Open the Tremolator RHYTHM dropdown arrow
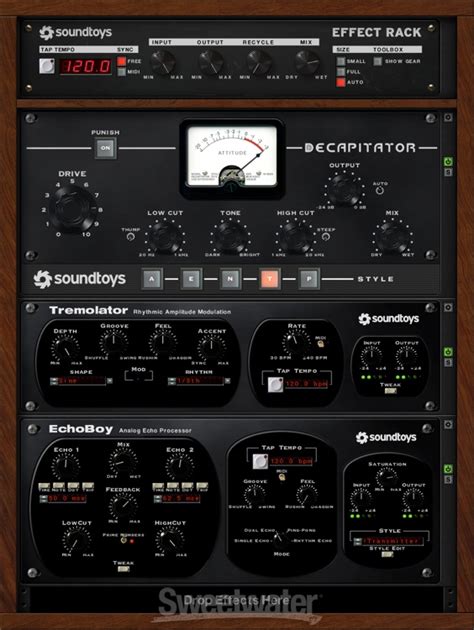The height and width of the screenshot is (630, 474). pos(227,380)
